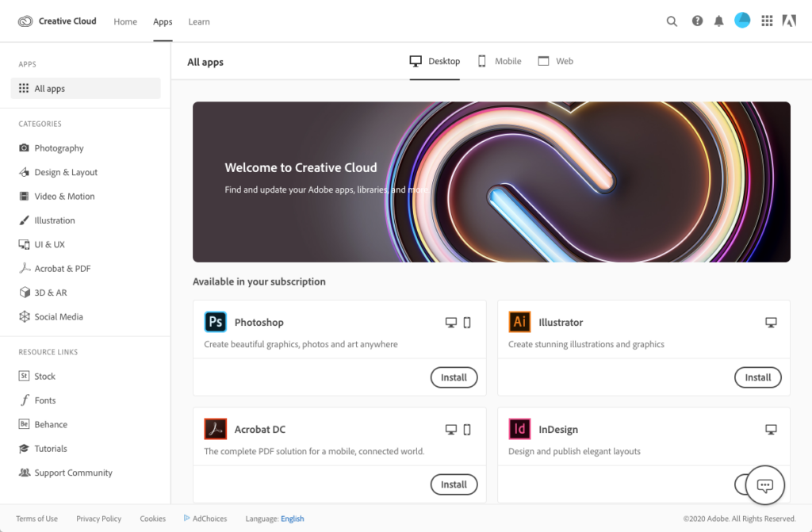Click the 'Available in your subscription' heading
This screenshot has width=812, height=532.
[259, 281]
